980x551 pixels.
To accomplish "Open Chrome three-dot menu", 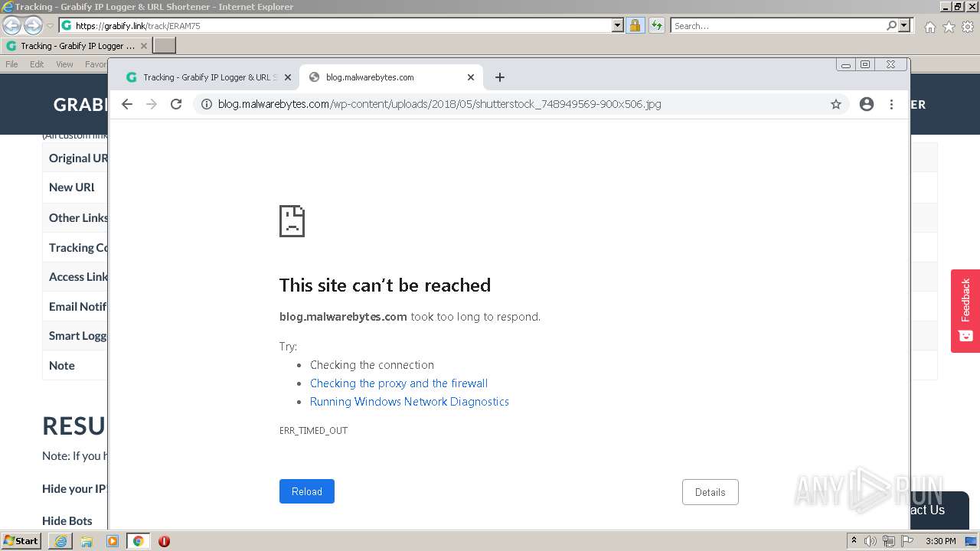I will coord(891,104).
